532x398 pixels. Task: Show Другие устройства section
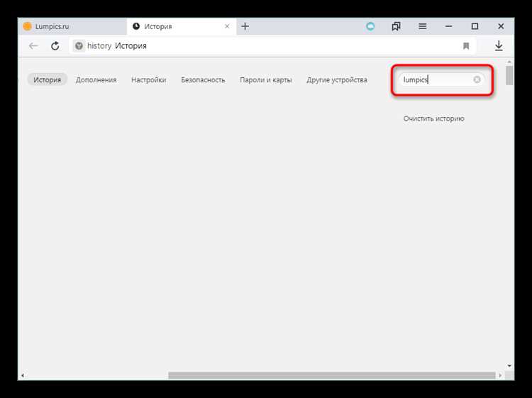point(337,80)
